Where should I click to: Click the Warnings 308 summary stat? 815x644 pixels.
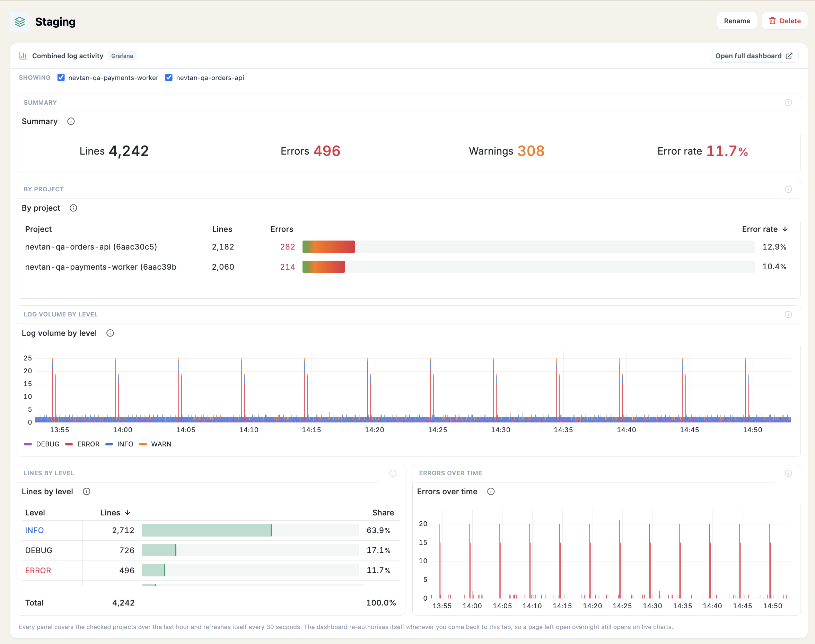pos(507,151)
